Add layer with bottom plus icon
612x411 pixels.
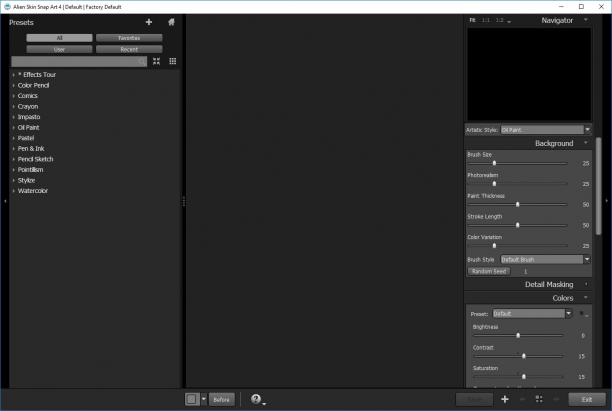pos(505,399)
